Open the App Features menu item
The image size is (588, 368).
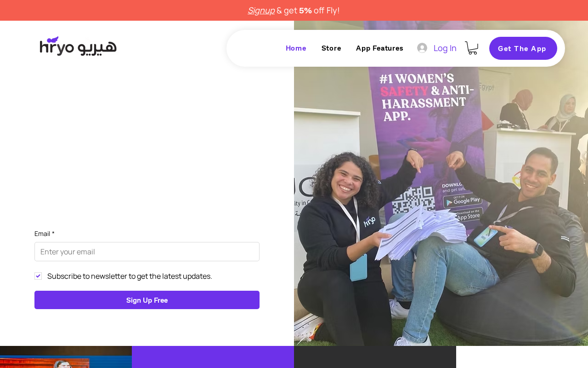pyautogui.click(x=379, y=48)
